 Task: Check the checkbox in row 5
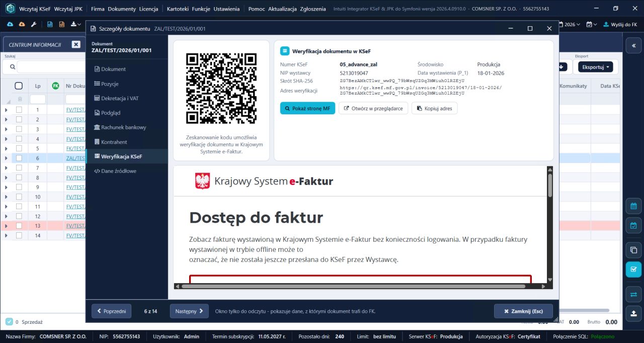19,149
